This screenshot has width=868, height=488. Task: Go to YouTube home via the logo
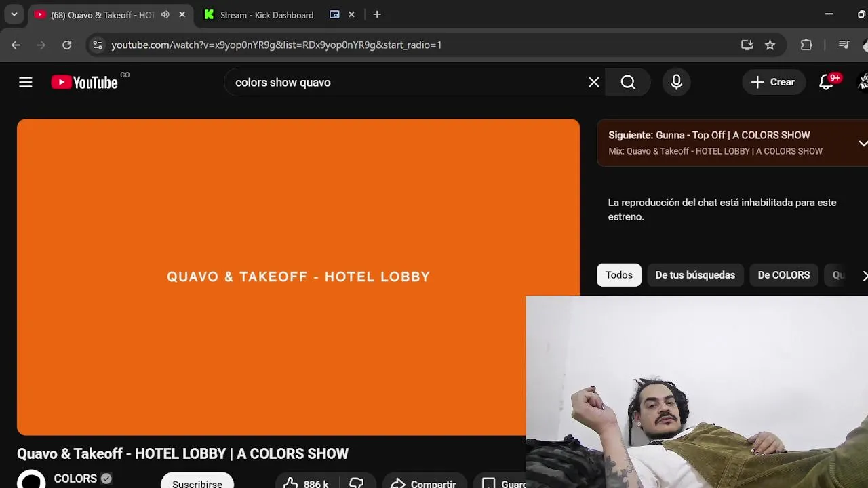(85, 82)
